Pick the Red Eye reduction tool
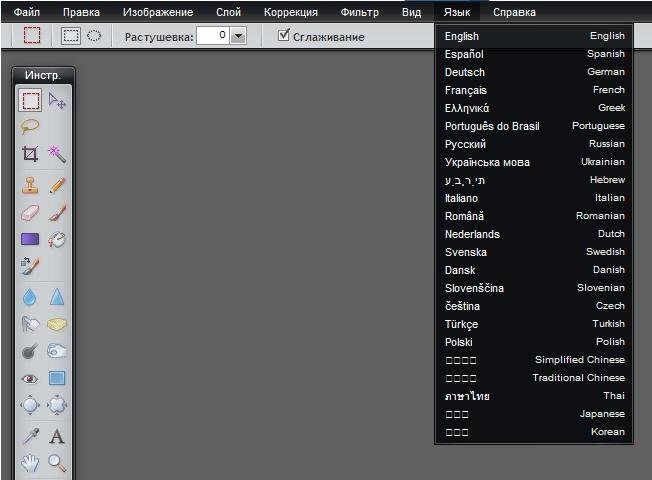The width and height of the screenshot is (652, 480). [x=31, y=378]
